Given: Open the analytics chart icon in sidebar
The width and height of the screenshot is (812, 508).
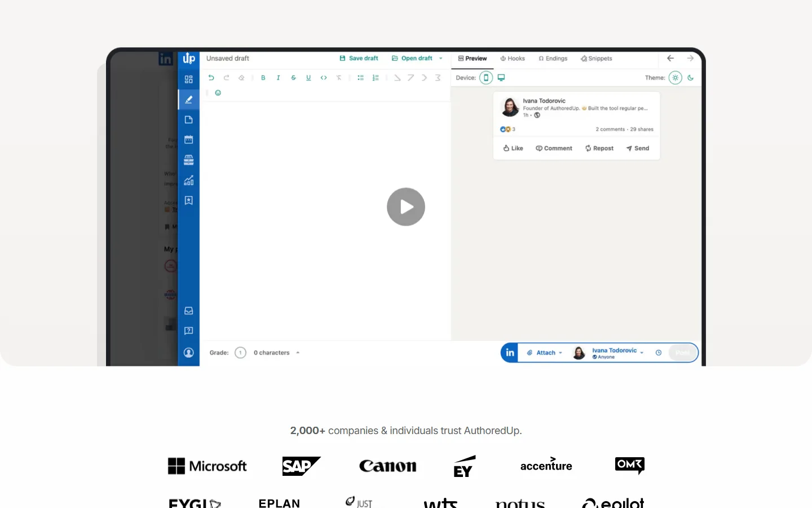Looking at the screenshot, I should pos(189,181).
